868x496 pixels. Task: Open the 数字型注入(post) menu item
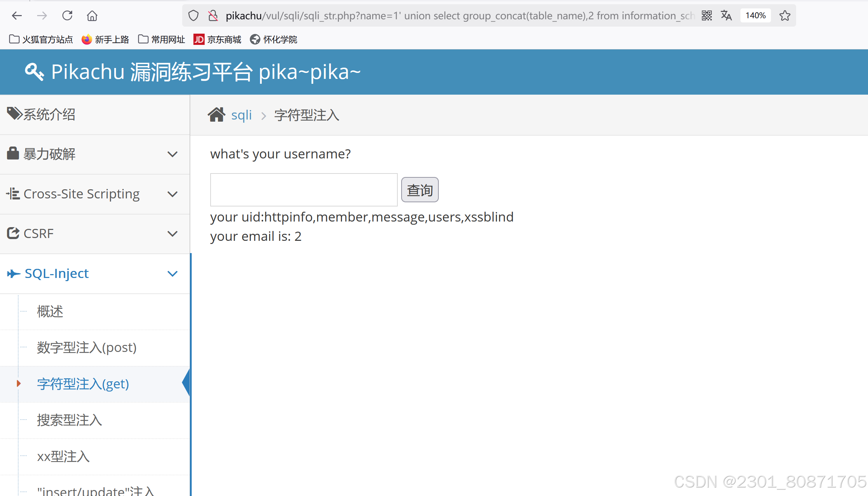tap(87, 347)
